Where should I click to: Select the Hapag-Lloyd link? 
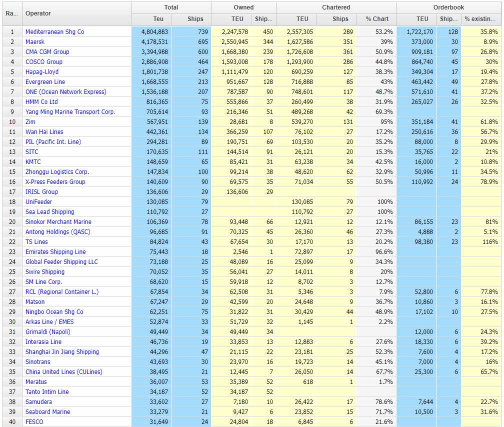42,71
